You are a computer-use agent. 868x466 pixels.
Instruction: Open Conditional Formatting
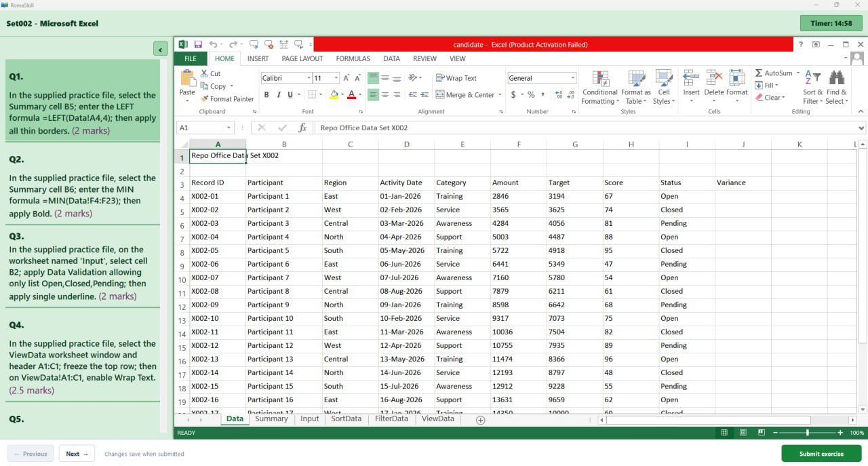pos(600,88)
